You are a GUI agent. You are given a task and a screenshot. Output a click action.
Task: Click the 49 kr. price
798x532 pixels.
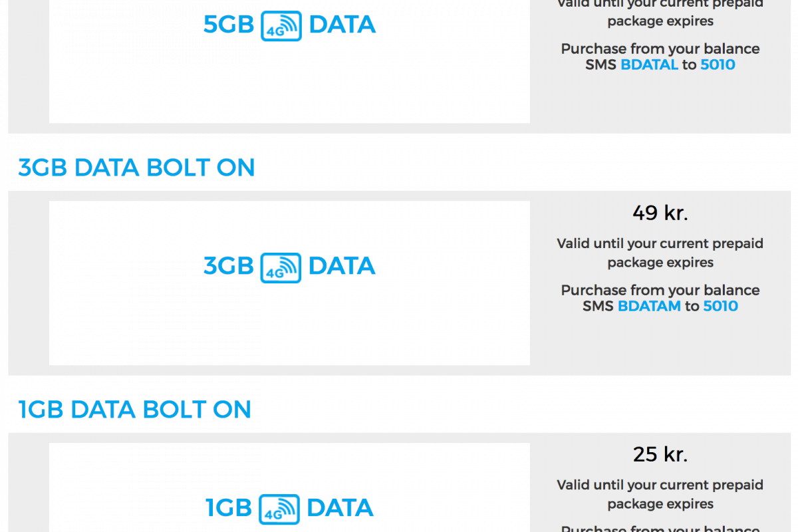[x=660, y=213]
